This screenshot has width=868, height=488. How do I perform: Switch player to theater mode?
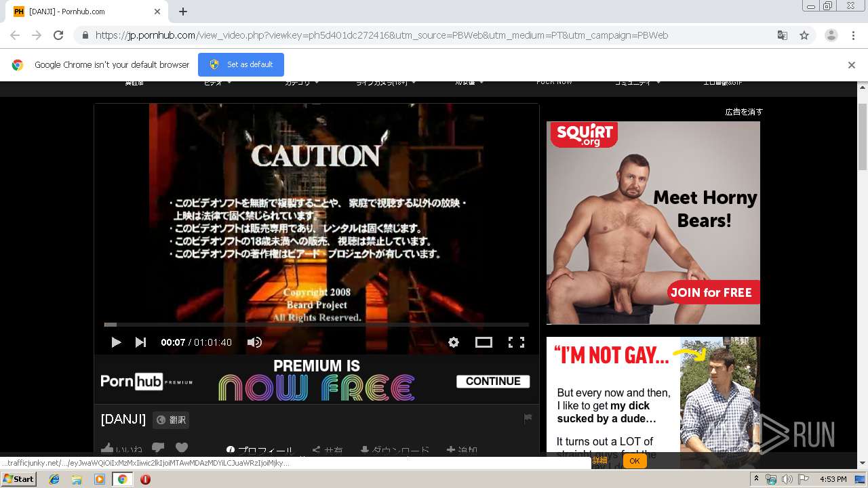coord(484,342)
